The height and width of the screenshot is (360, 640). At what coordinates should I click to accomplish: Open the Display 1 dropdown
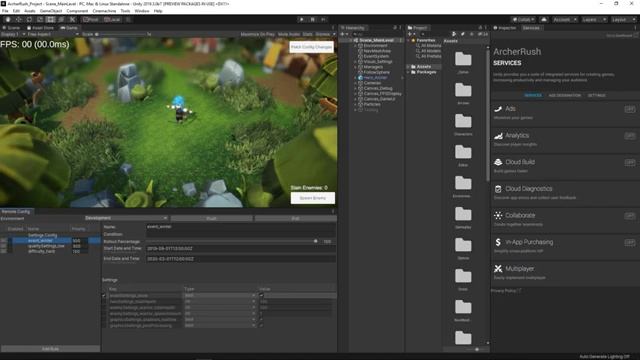coord(13,34)
